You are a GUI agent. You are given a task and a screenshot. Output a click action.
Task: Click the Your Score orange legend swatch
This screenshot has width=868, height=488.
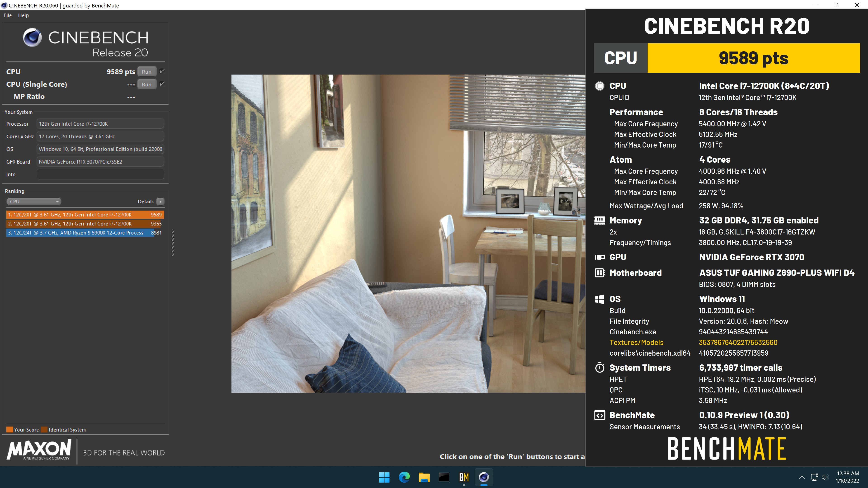(9, 429)
